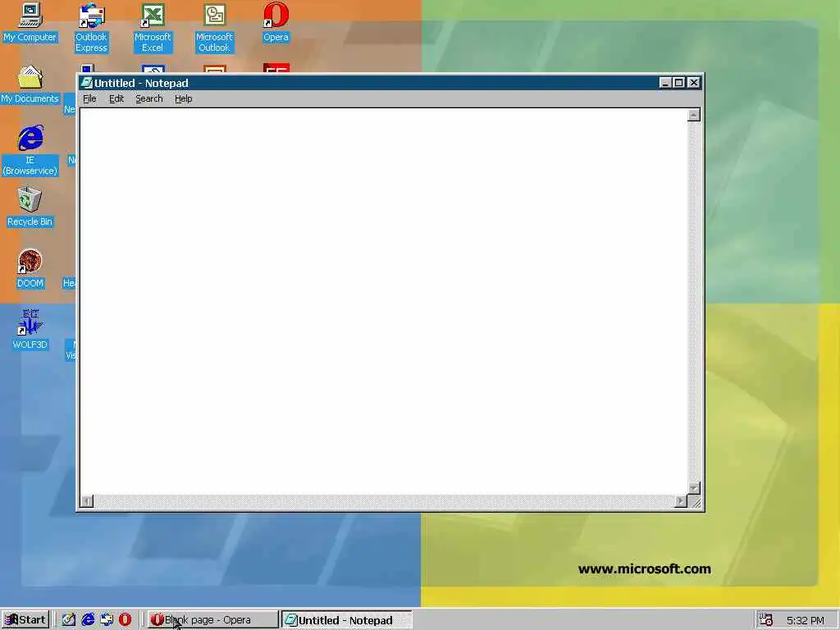The height and width of the screenshot is (630, 840).
Task: Open the Notepad Edit menu
Action: 116,98
